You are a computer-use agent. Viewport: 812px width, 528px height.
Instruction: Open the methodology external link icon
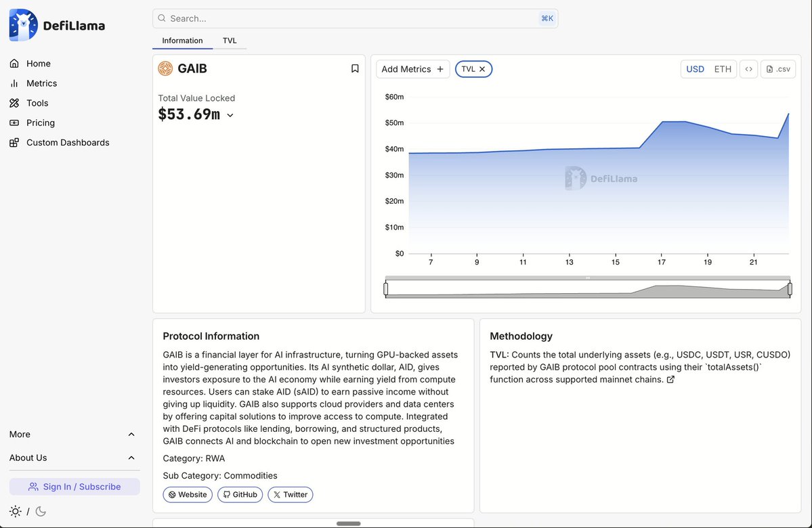670,380
